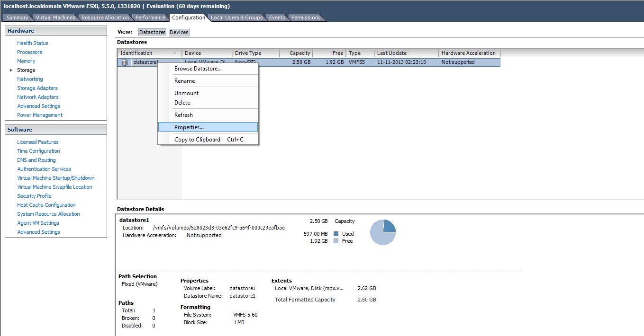Choose Unmount from the context menu

pos(209,93)
